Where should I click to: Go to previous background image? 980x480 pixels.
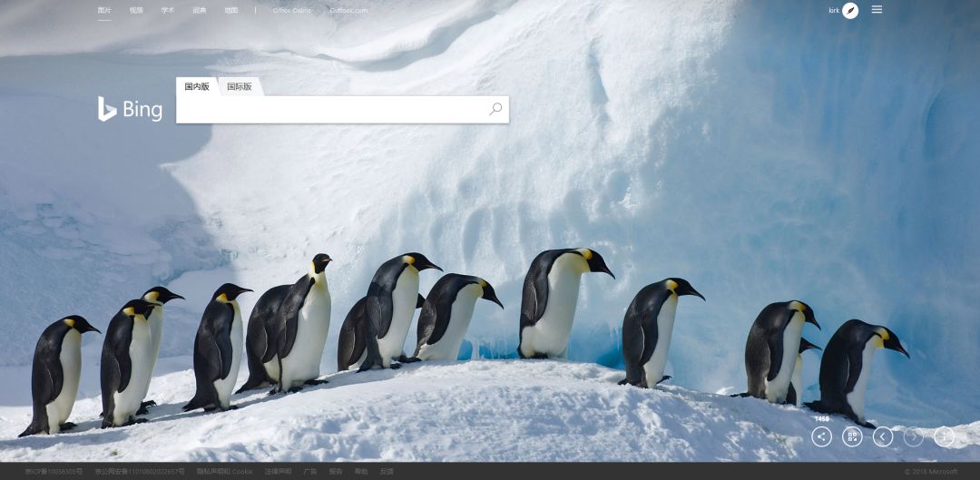pyautogui.click(x=883, y=436)
